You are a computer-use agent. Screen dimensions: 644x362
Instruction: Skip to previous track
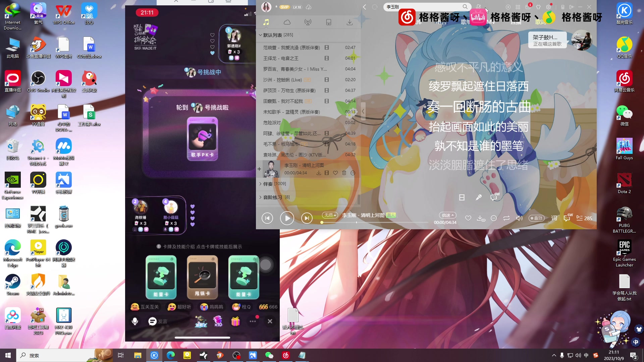[267, 218]
